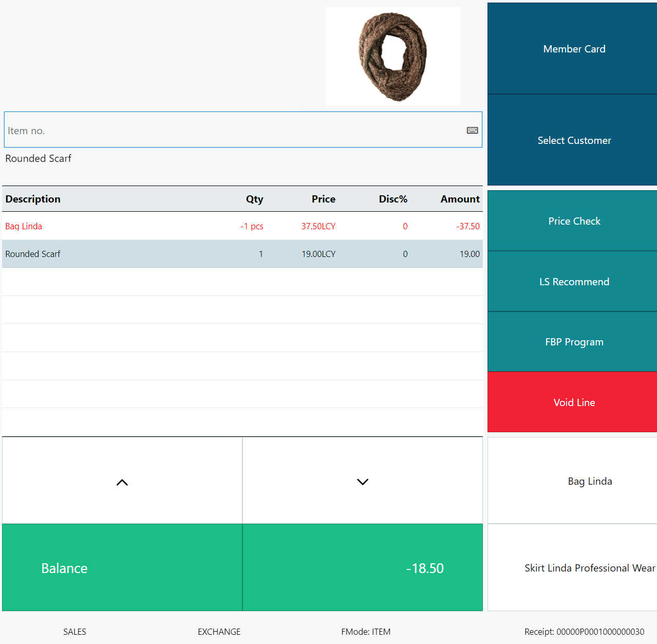Void the selected line
Viewport: 657px width, 644px height.
pos(574,402)
